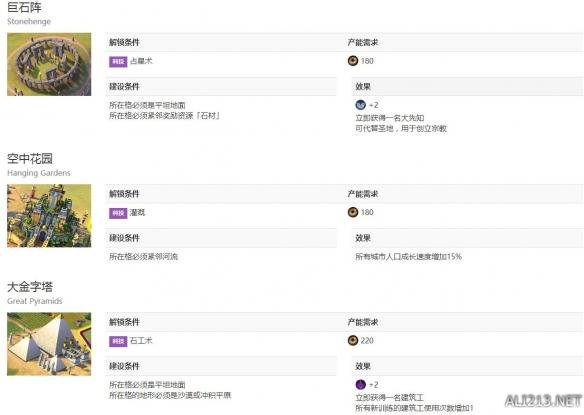Click the purple tech tag next to 石工术
Image resolution: width=584 pixels, height=415 pixels.
118,341
